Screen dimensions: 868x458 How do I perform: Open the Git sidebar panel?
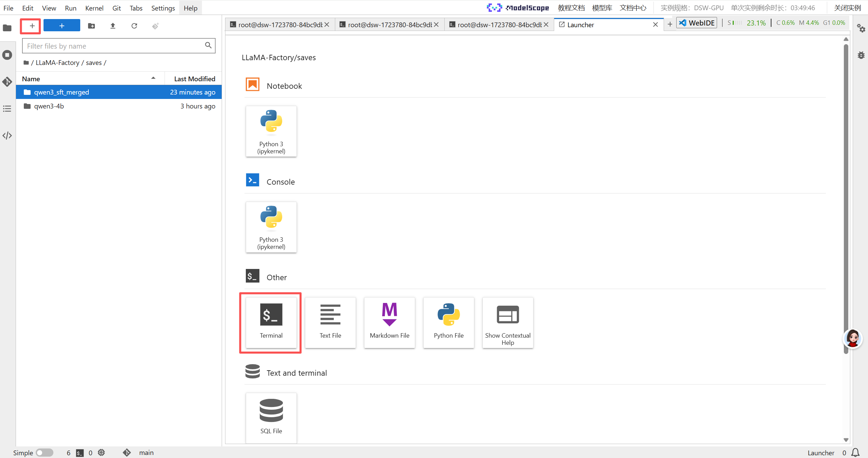tap(7, 82)
